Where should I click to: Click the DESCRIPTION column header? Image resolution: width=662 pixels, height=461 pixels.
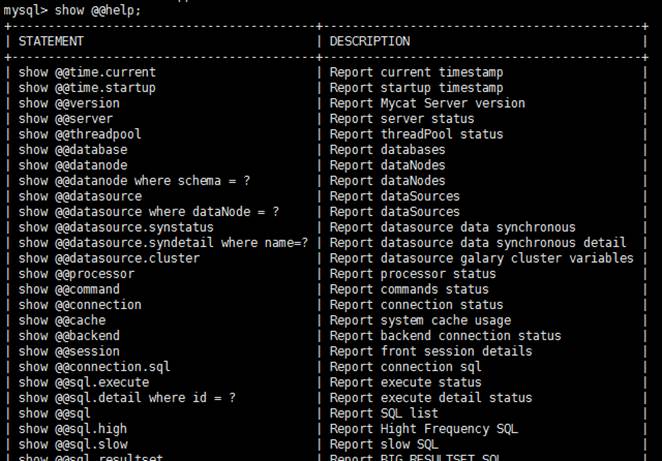(x=369, y=41)
